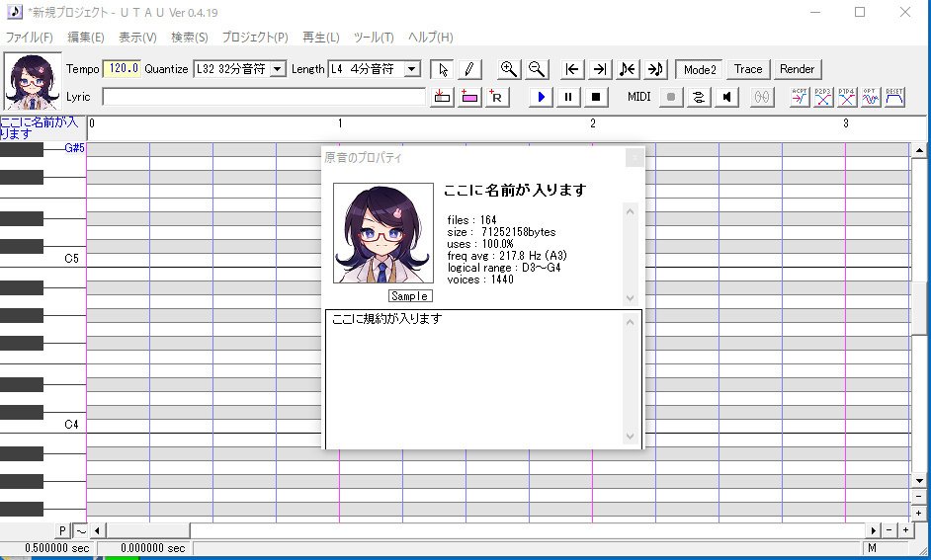Click the grayed MIDI record button

(x=671, y=97)
